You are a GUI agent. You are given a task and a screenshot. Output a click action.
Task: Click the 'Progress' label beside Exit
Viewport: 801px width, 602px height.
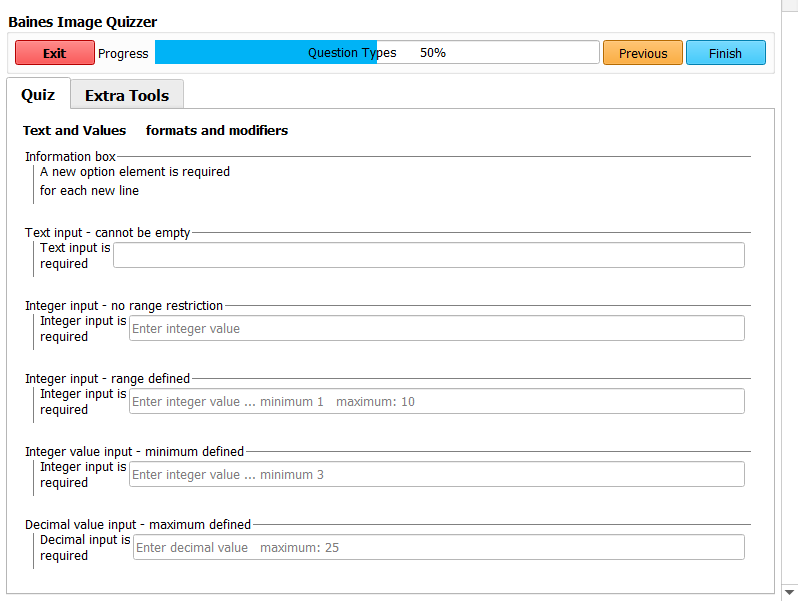point(123,54)
